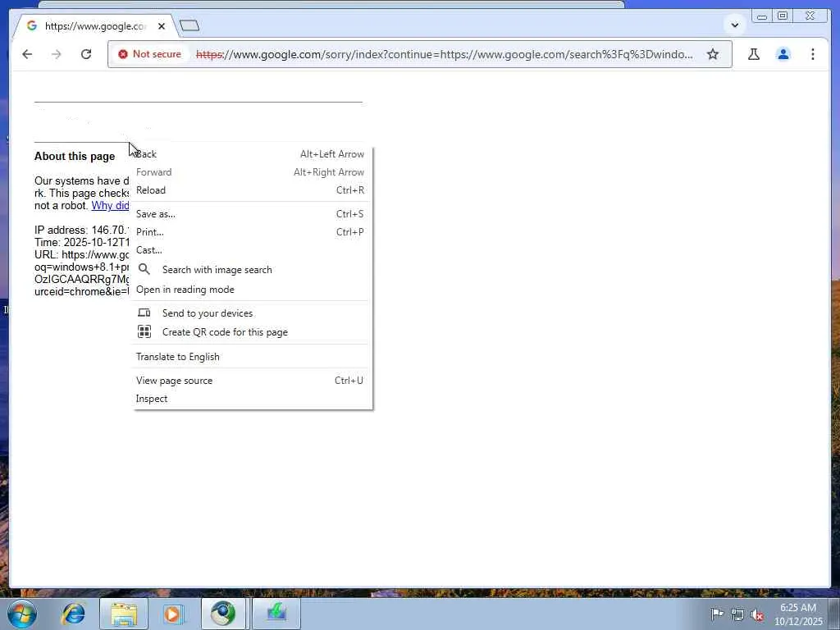The image size is (840, 630).
Task: Click the Action Center flag tray icon
Action: pos(717,614)
